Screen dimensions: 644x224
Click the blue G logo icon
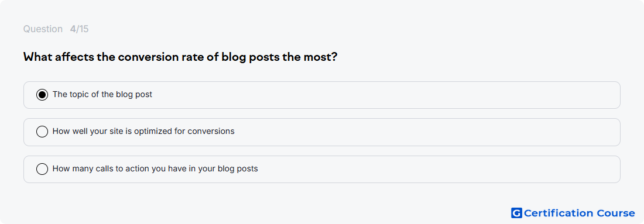pos(516,213)
